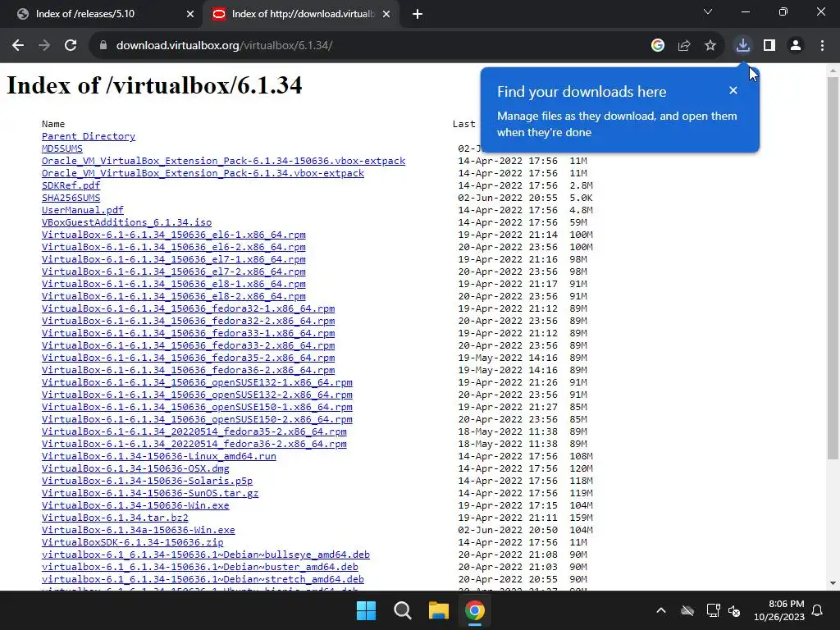Open the notifications bell
The height and width of the screenshot is (630, 840).
point(818,610)
